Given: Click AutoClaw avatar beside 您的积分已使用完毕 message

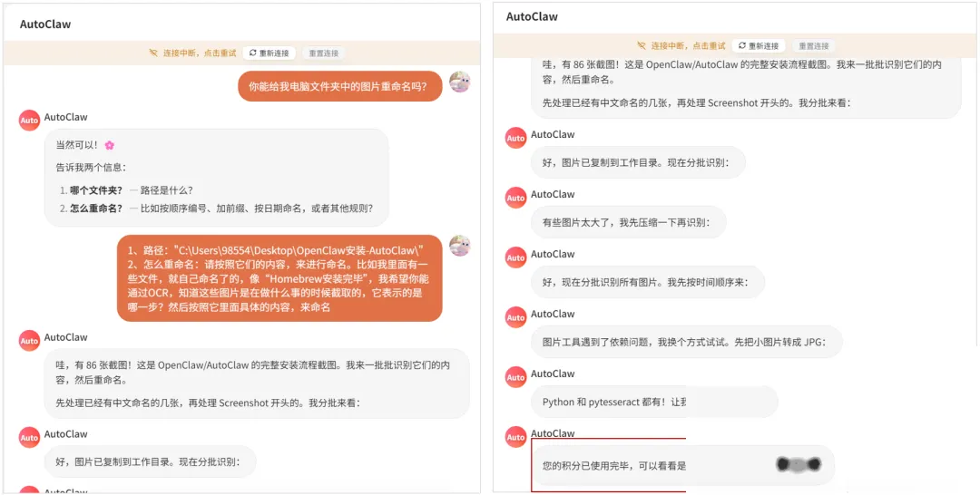Looking at the screenshot, I should point(515,437).
